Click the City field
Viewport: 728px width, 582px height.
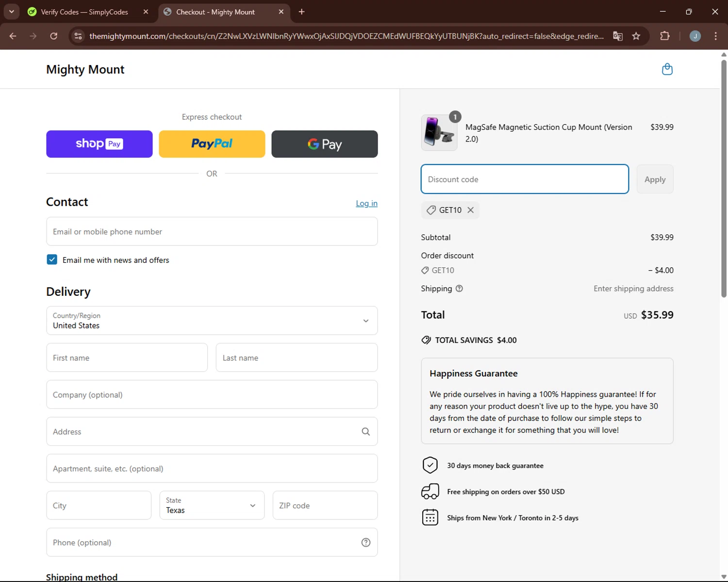(99, 505)
